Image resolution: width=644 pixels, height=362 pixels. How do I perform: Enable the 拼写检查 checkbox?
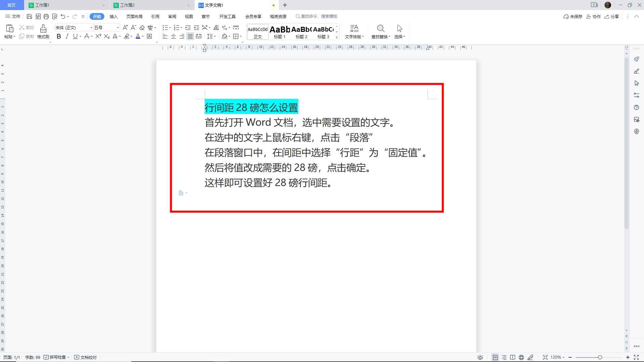pyautogui.click(x=46, y=357)
